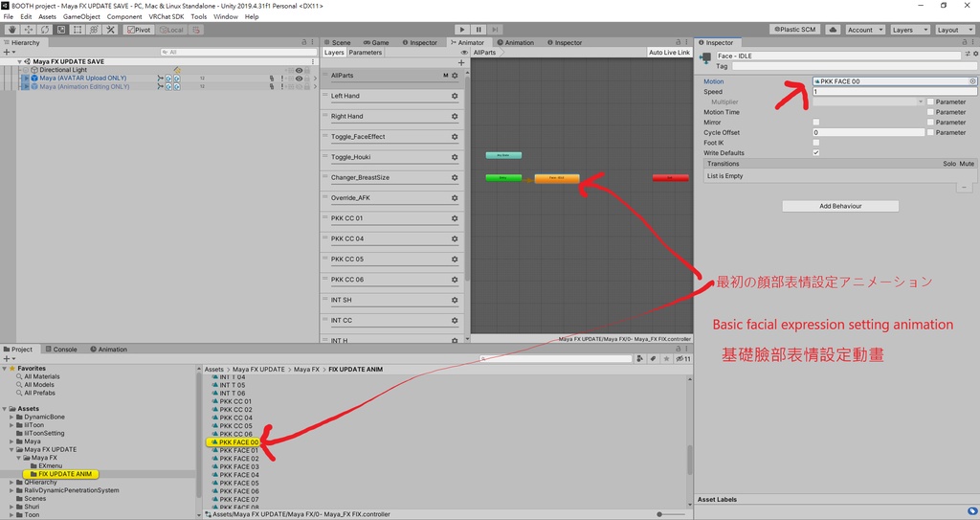This screenshot has width=980, height=520.
Task: Collapse the Maya FX UPDATE folder
Action: (x=11, y=449)
